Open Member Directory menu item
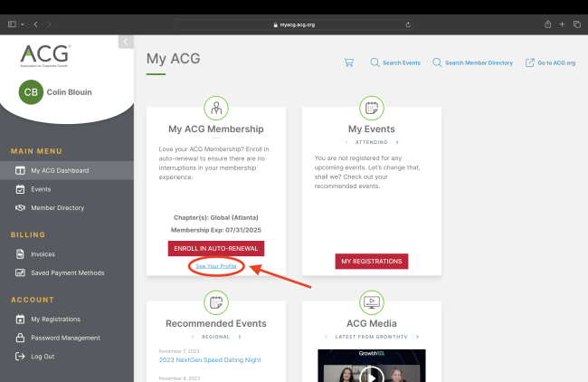588x382 pixels. [57, 208]
